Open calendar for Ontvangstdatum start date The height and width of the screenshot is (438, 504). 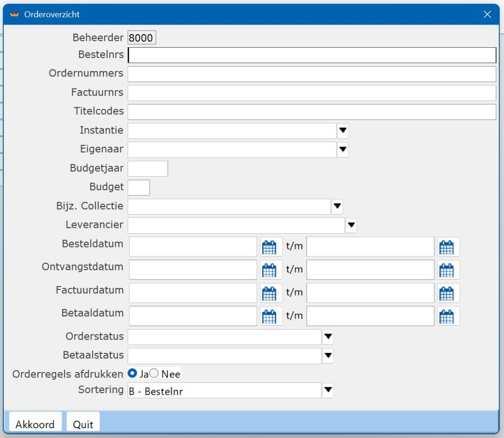tap(269, 270)
